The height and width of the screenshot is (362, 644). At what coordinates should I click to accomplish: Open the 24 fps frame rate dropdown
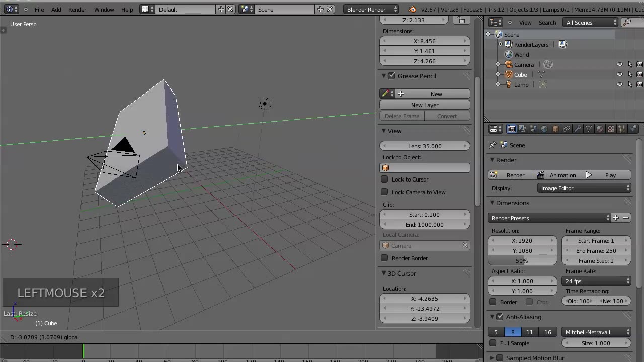click(x=596, y=281)
